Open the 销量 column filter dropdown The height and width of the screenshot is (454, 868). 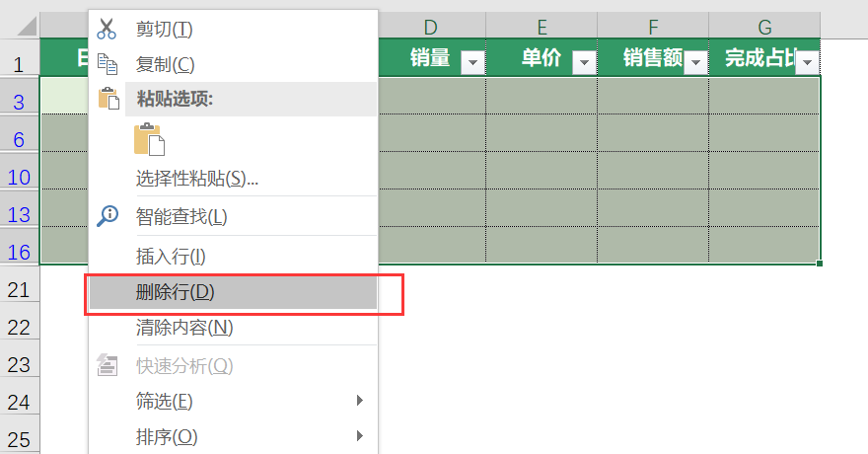[x=472, y=62]
